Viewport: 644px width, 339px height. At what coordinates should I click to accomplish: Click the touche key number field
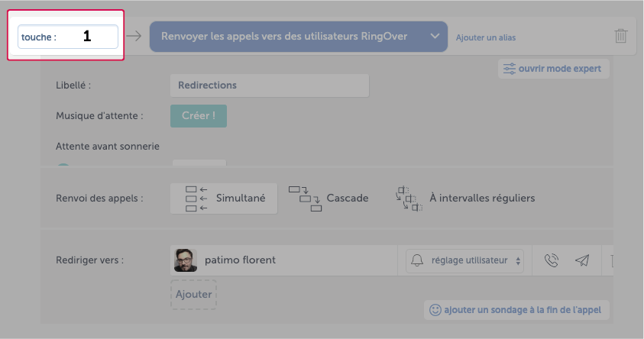[68, 37]
